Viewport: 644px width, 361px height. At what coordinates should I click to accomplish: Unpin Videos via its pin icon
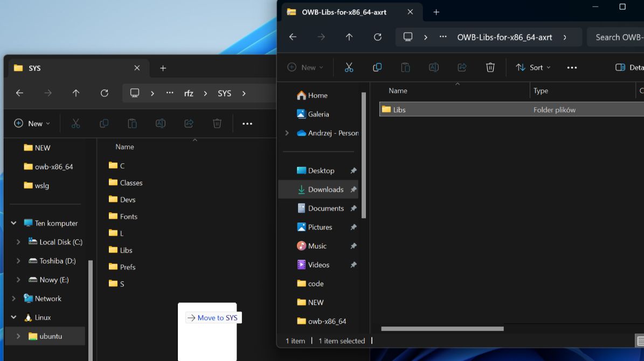(353, 265)
